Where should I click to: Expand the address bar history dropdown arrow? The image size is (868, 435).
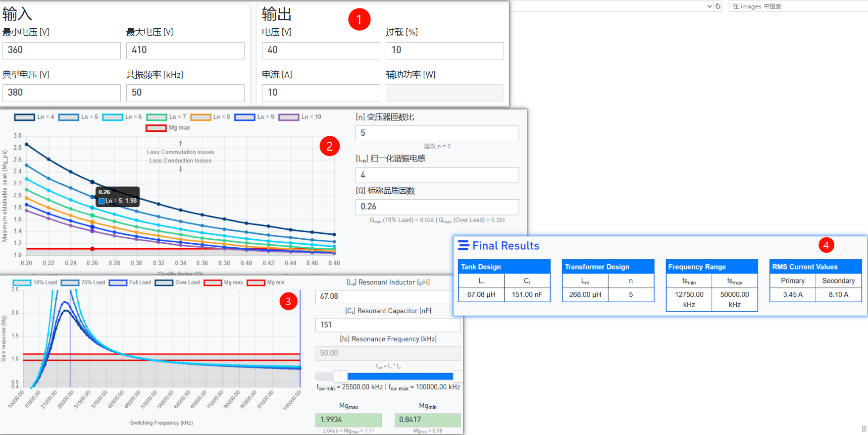(709, 6)
